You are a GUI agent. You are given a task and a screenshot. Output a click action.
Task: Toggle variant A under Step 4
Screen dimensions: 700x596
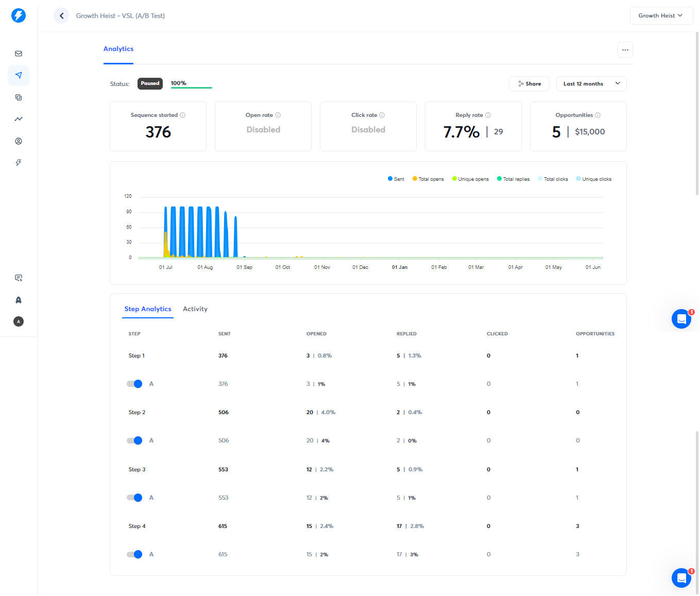pos(134,554)
